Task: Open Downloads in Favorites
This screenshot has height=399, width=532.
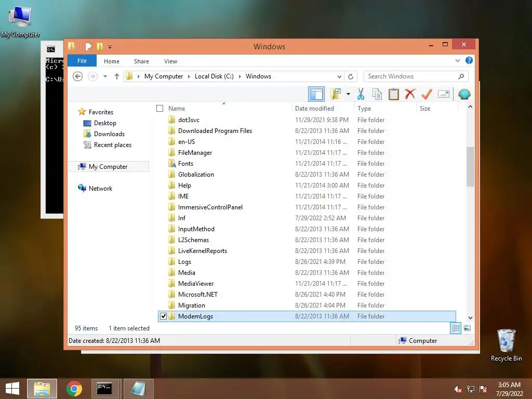Action: coord(109,134)
